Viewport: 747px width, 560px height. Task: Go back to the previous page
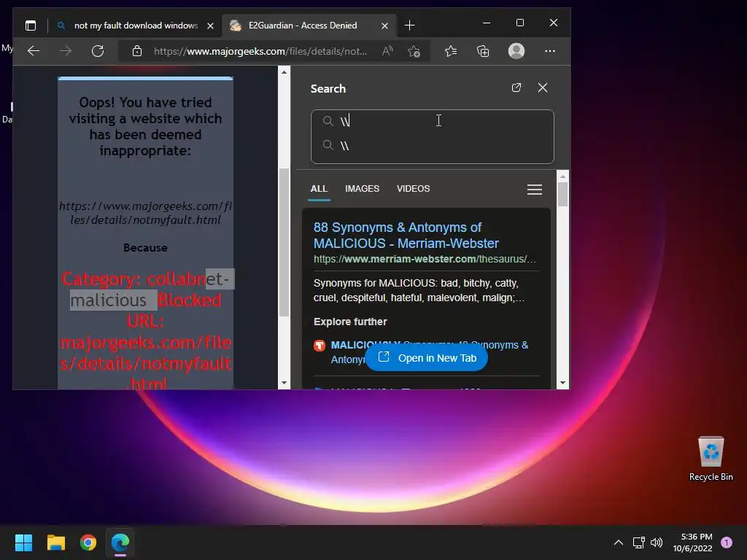coord(34,51)
